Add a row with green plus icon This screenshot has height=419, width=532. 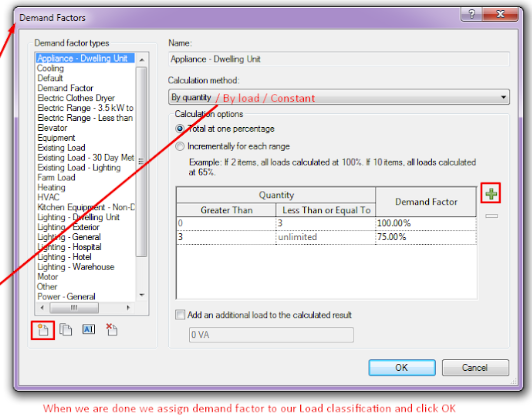pyautogui.click(x=491, y=193)
